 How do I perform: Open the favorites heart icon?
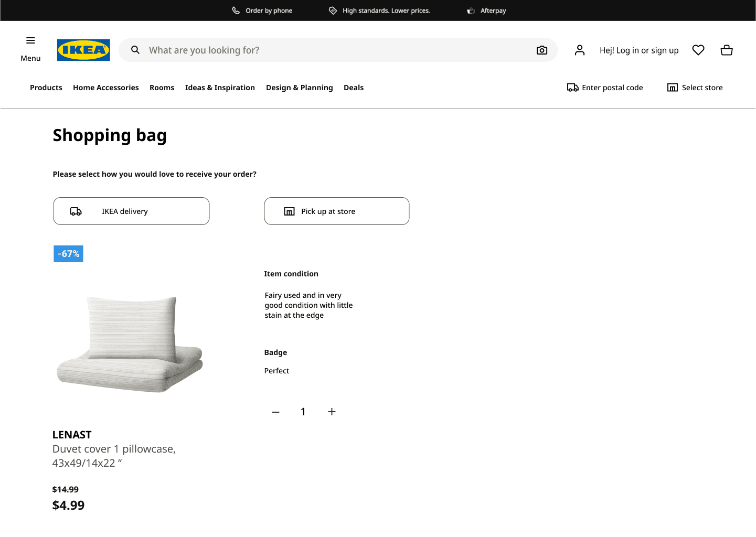(698, 50)
